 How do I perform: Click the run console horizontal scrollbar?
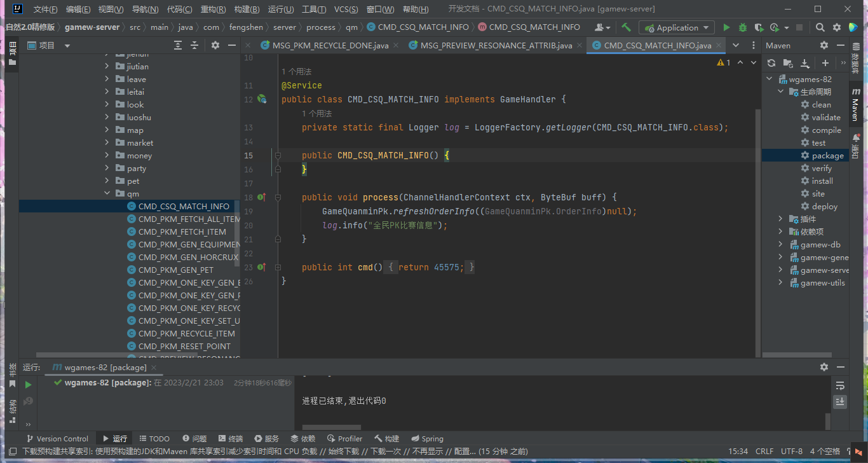331,427
